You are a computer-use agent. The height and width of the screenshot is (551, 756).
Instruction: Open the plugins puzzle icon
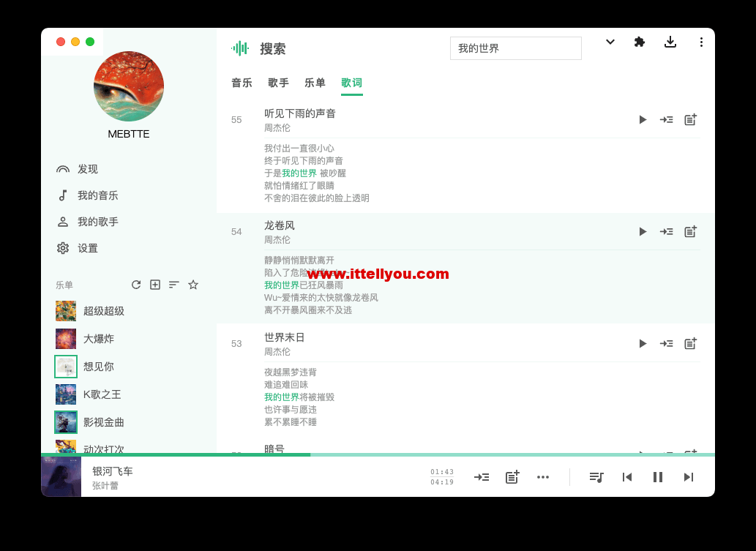pyautogui.click(x=640, y=42)
